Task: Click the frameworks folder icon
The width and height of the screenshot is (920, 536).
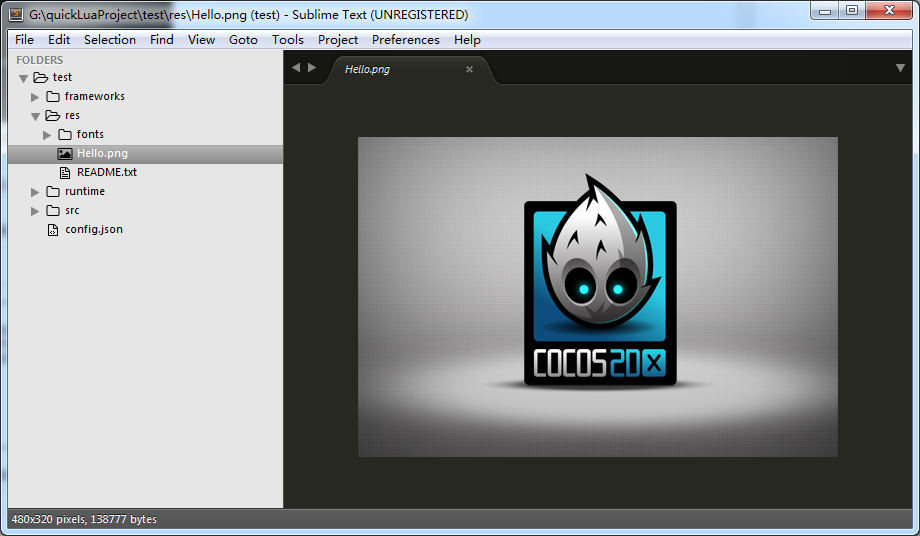Action: 53,96
